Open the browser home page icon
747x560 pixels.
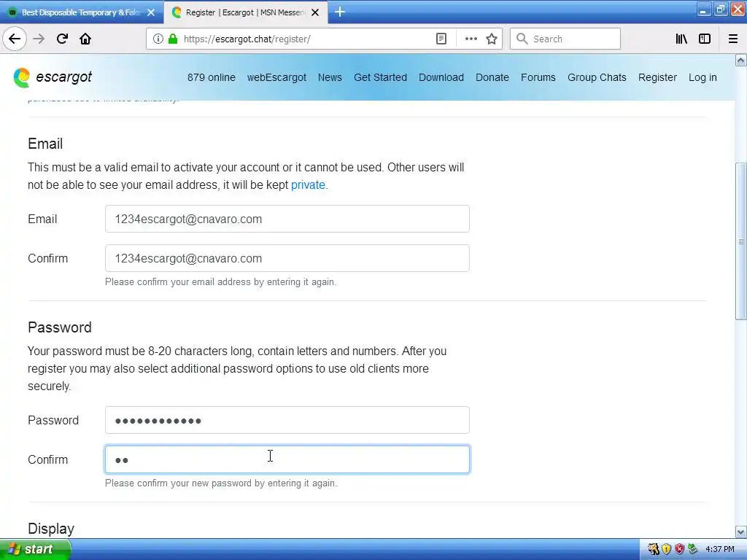click(85, 39)
